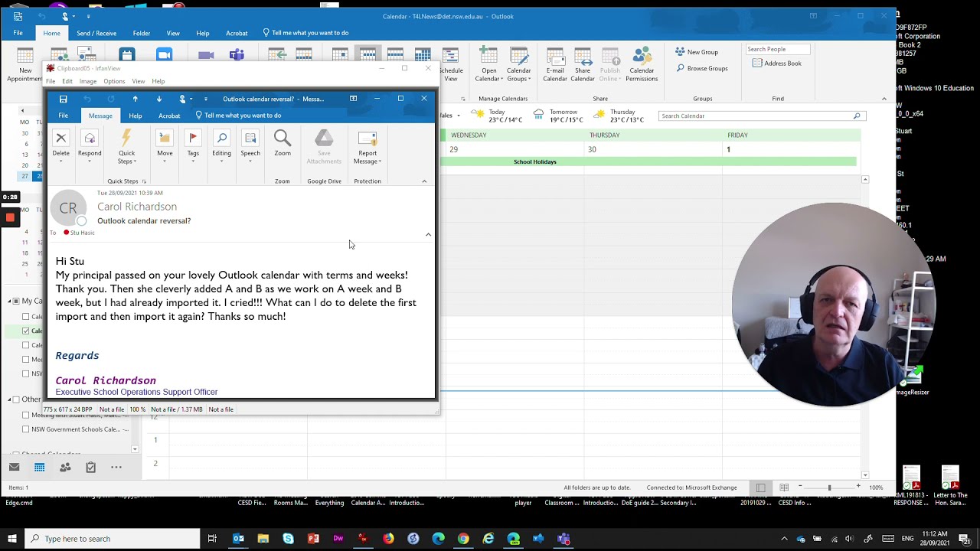Switch to the View tab in Outlook
The width and height of the screenshot is (980, 551).
(173, 33)
